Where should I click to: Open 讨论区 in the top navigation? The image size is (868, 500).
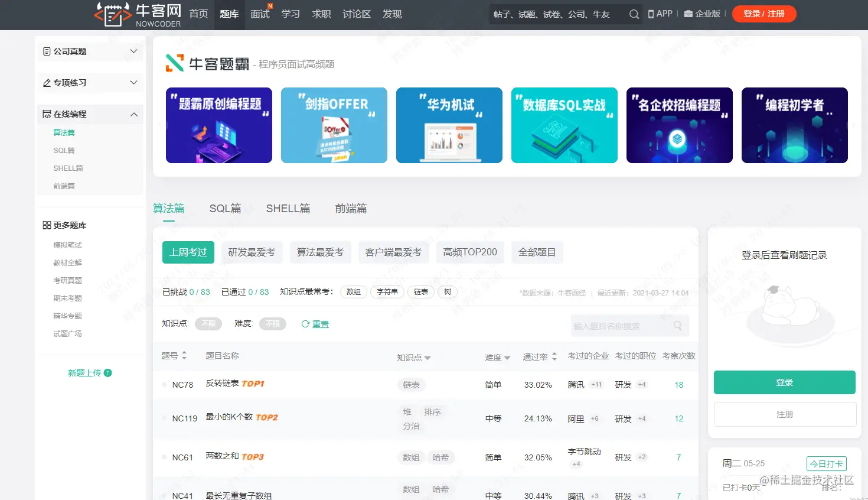(x=357, y=14)
